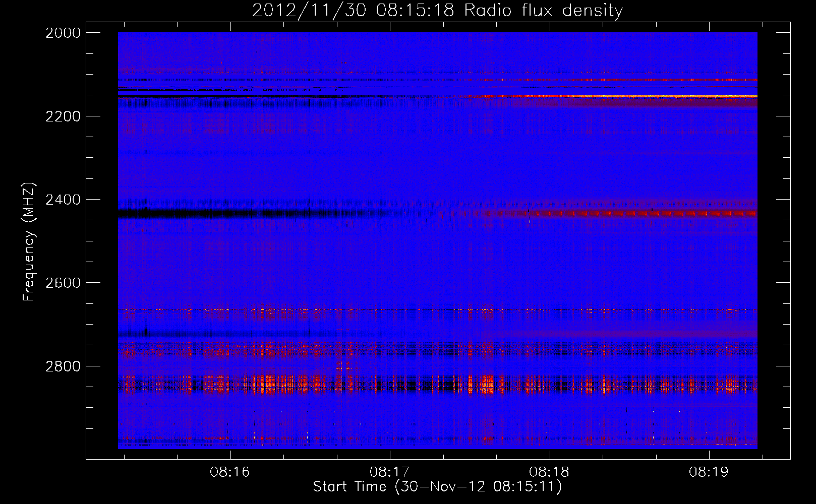This screenshot has height=504, width=816.
Task: Click the 2000 frequency tick label
Action: tap(63, 33)
